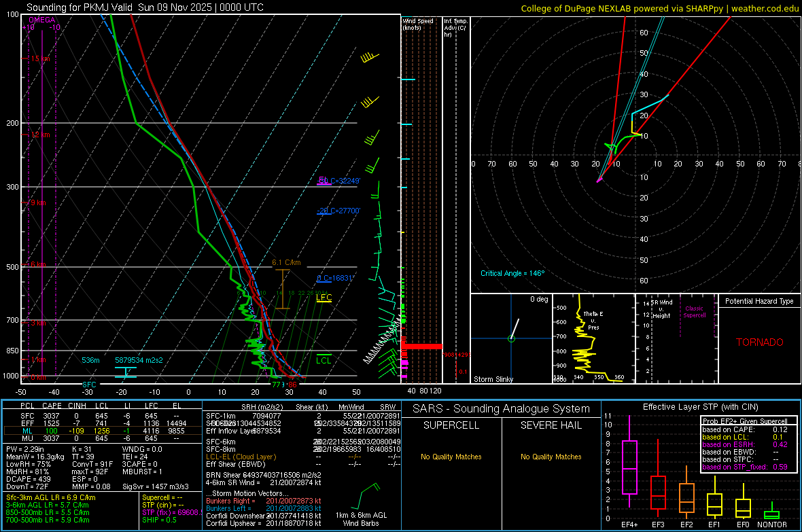Click the 'SHIP = 0.5' value
The image size is (802, 532).
pos(159,520)
